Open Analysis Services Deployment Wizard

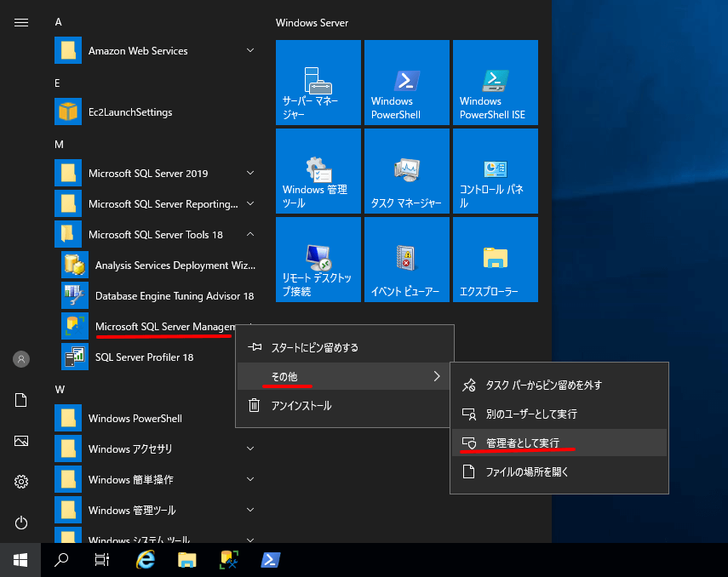[158, 265]
